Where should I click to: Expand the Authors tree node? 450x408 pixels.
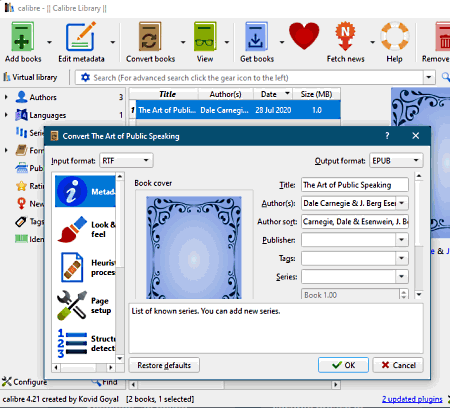(x=6, y=97)
